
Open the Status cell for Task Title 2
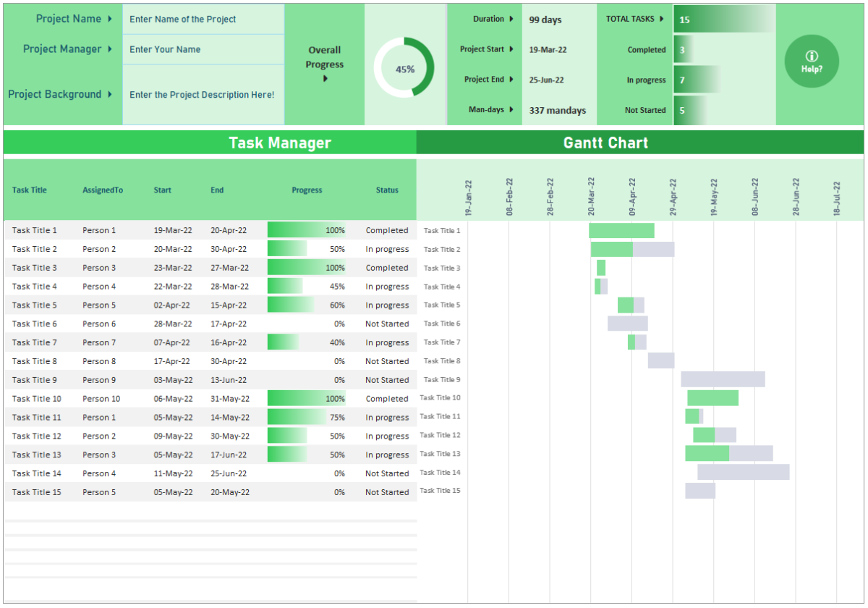click(387, 249)
